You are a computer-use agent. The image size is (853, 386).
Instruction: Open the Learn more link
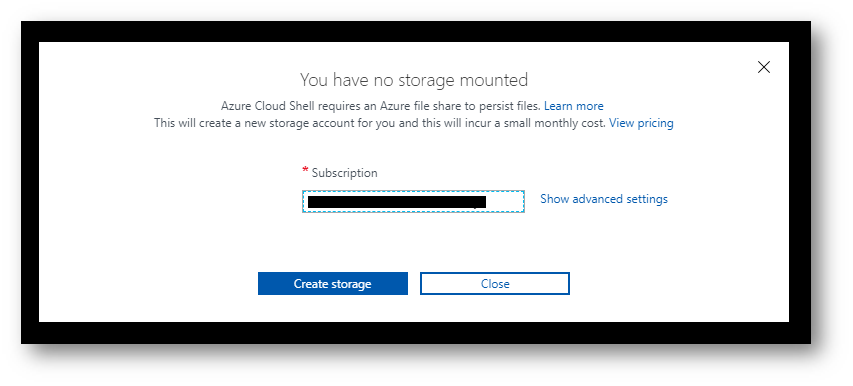coord(573,106)
